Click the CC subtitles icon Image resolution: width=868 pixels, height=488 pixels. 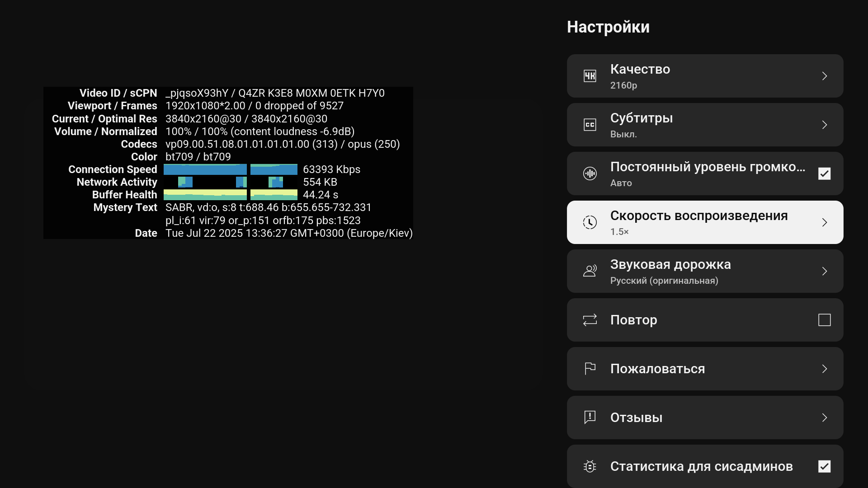590,125
